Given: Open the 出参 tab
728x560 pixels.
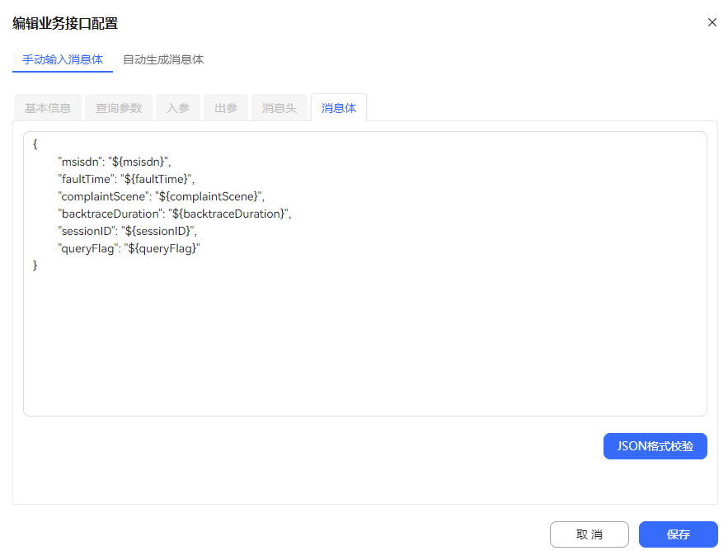Looking at the screenshot, I should (226, 108).
